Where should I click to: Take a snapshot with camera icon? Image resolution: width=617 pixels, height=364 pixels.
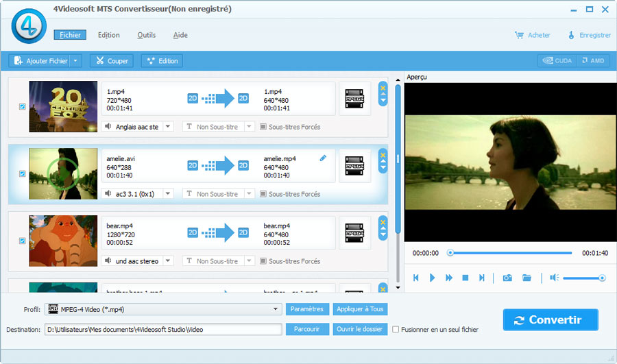coord(507,278)
